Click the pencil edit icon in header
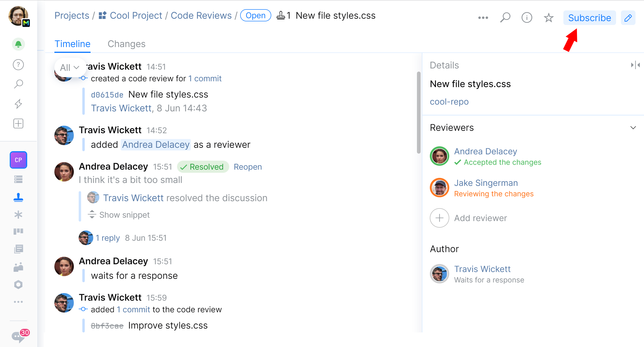Image resolution: width=644 pixels, height=347 pixels. click(x=628, y=18)
